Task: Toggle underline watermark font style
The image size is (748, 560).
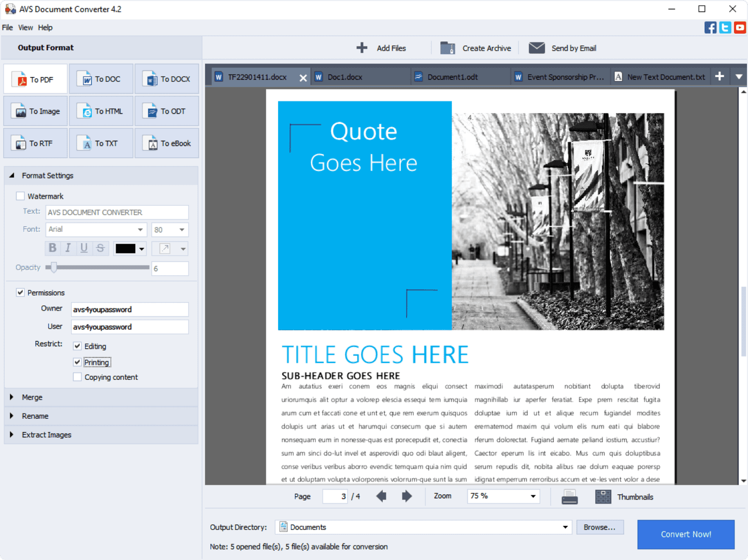Action: [x=84, y=248]
